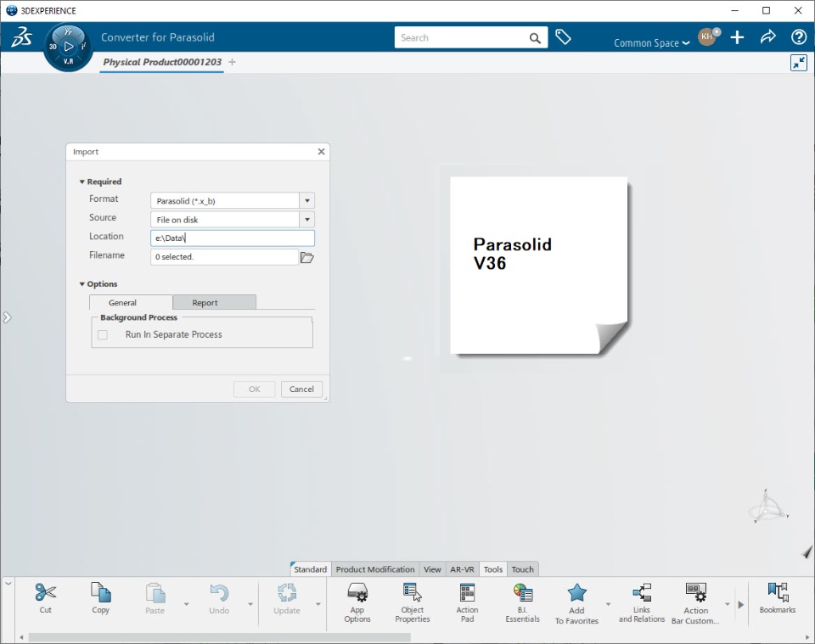Click the plus Add icon in top bar
Image resolution: width=815 pixels, height=644 pixels.
point(737,37)
